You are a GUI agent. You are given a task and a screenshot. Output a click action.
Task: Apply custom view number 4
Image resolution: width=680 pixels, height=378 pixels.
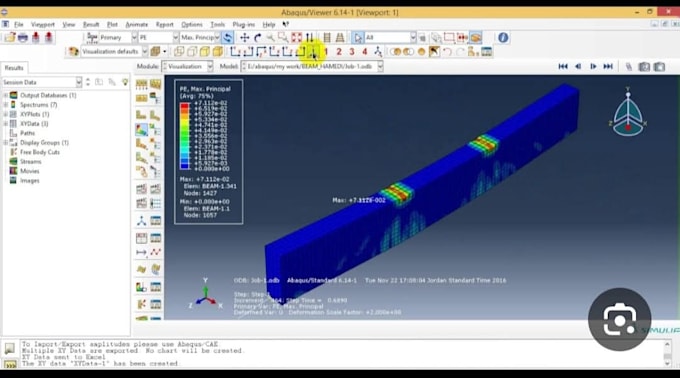pos(365,52)
